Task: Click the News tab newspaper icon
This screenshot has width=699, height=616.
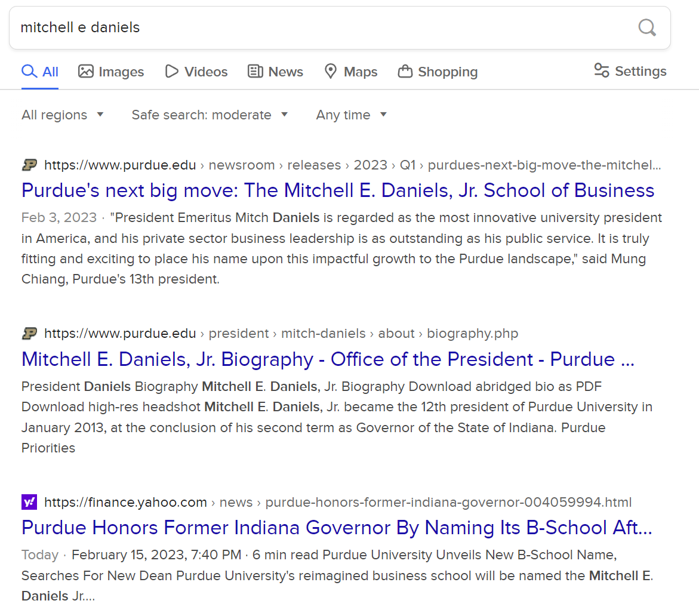Action: (x=255, y=71)
